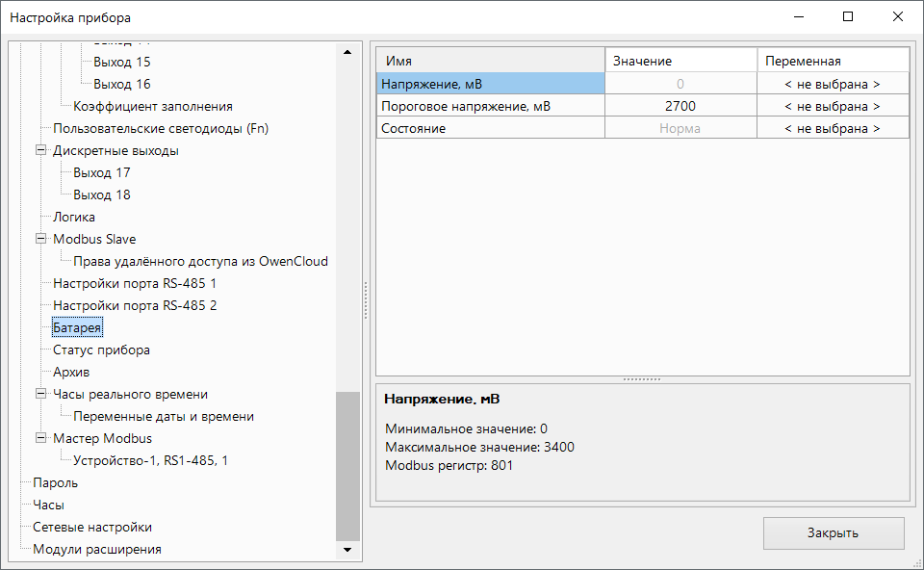Collapse the Мастер Modbus tree node

point(40,439)
